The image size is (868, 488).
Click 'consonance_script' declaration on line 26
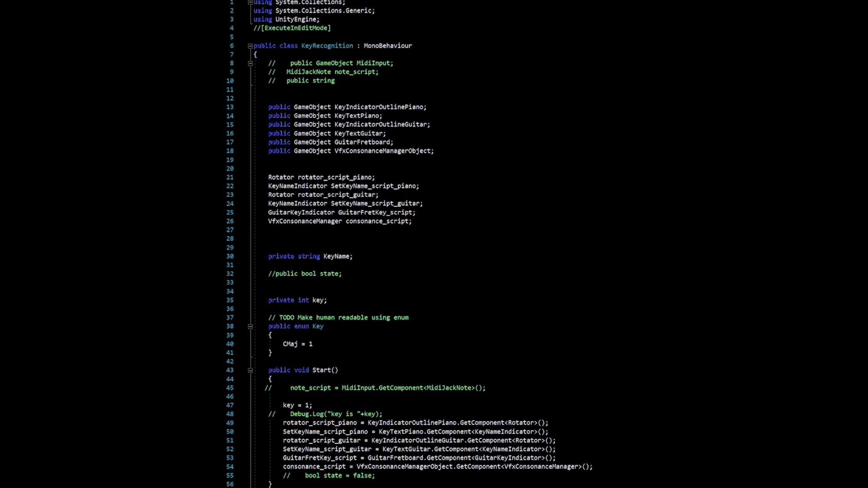click(x=377, y=221)
